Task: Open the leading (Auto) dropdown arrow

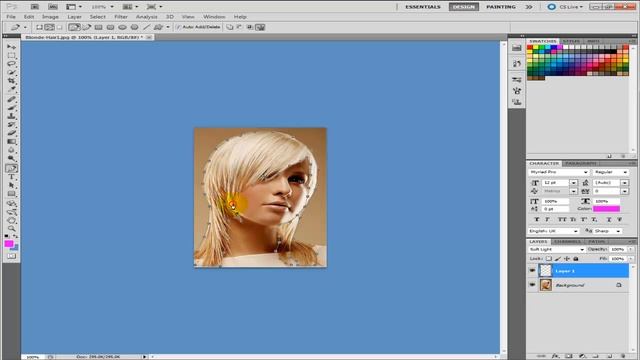Action: click(x=624, y=182)
